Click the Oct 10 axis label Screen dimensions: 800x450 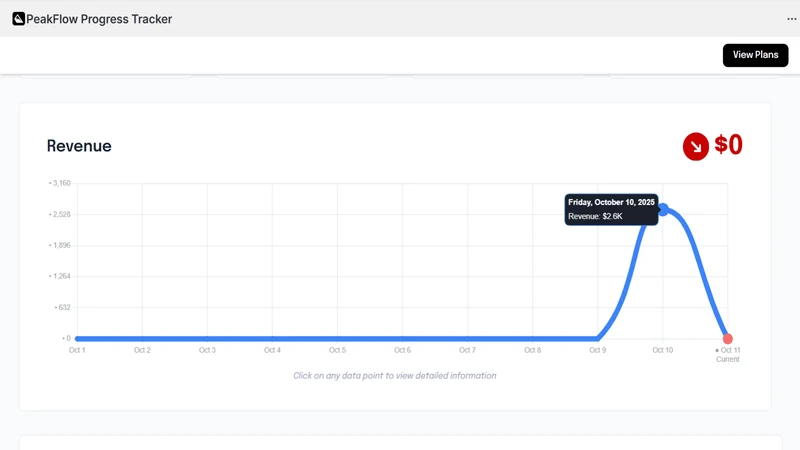point(663,350)
